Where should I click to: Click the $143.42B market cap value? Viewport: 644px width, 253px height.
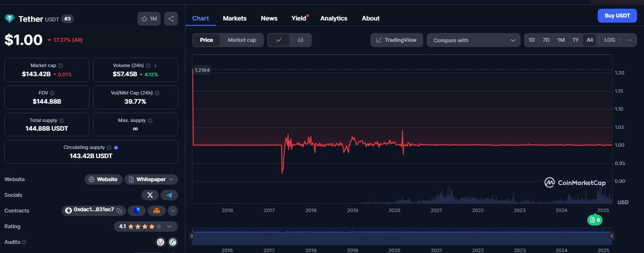pos(36,74)
